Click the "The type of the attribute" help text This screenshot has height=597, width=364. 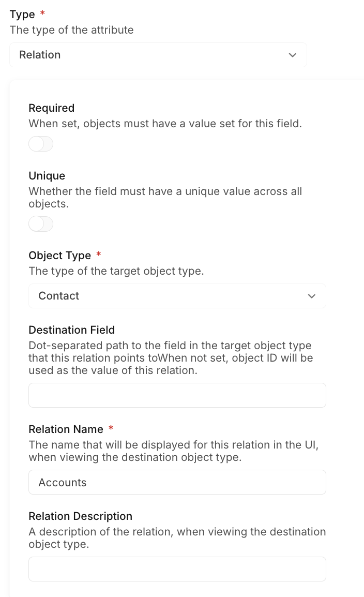tap(71, 30)
